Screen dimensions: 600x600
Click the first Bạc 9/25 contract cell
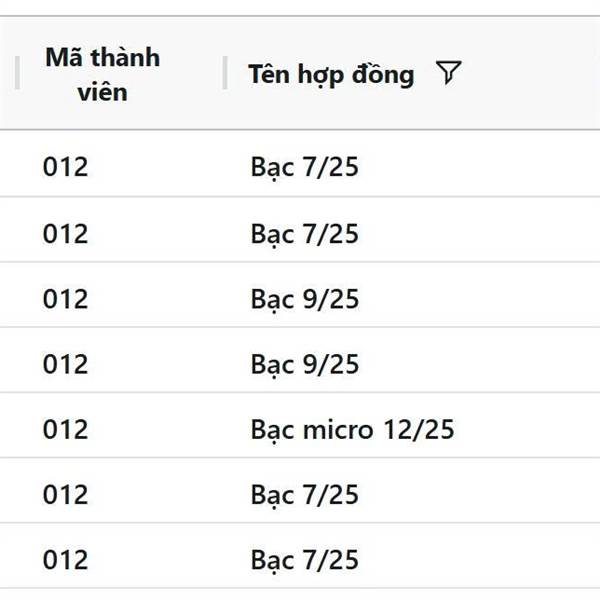pos(305,299)
